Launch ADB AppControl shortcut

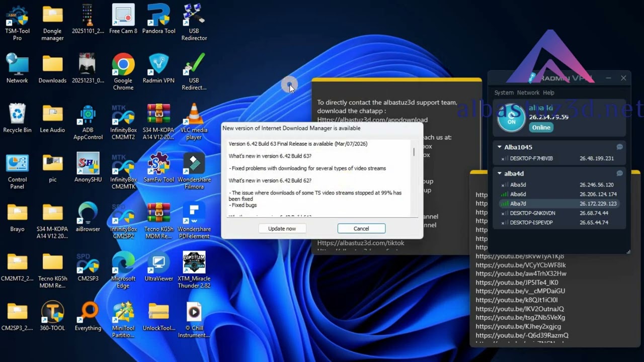click(x=88, y=122)
